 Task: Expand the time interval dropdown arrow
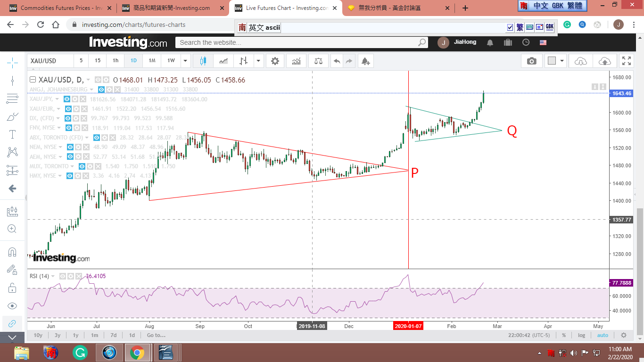point(185,61)
